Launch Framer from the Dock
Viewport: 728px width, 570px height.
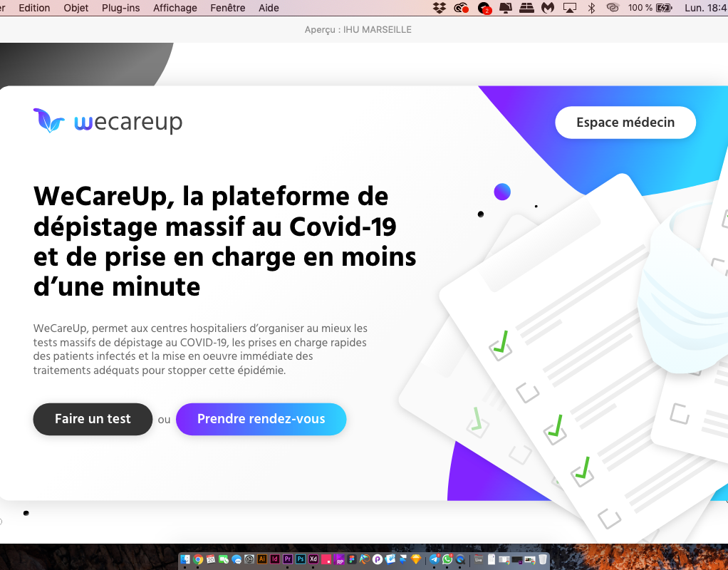click(402, 559)
